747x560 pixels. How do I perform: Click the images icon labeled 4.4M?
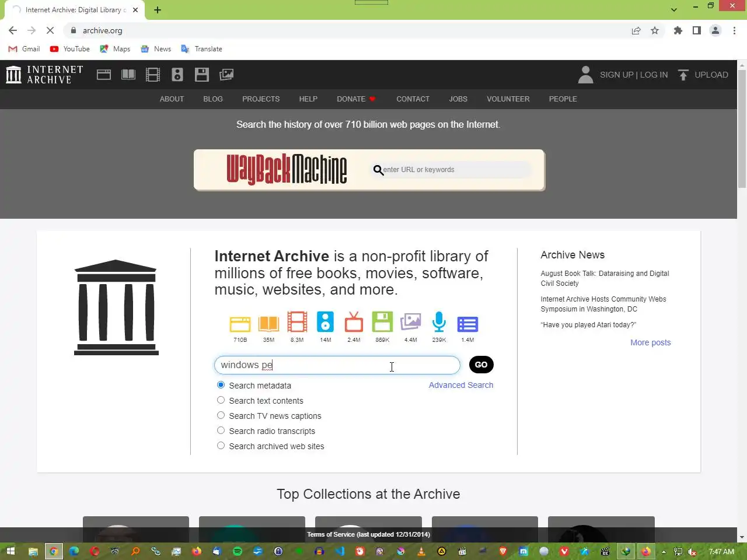click(411, 322)
